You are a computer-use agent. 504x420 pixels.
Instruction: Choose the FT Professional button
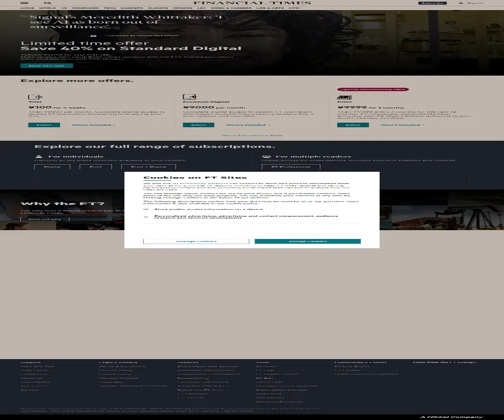[291, 167]
